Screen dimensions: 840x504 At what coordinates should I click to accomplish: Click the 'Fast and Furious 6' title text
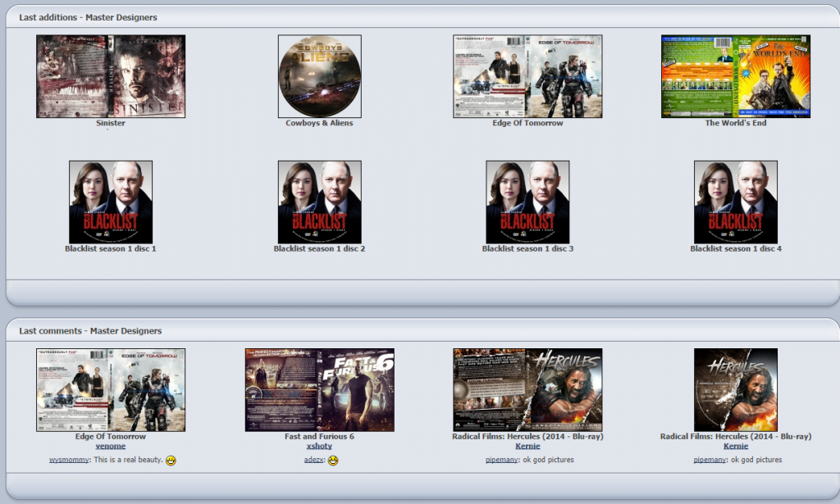[319, 437]
